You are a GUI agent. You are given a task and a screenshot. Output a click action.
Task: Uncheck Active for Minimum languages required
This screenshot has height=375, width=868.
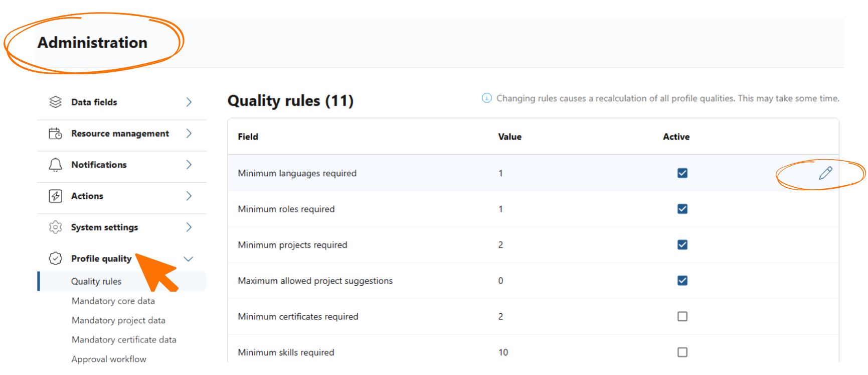coord(682,173)
